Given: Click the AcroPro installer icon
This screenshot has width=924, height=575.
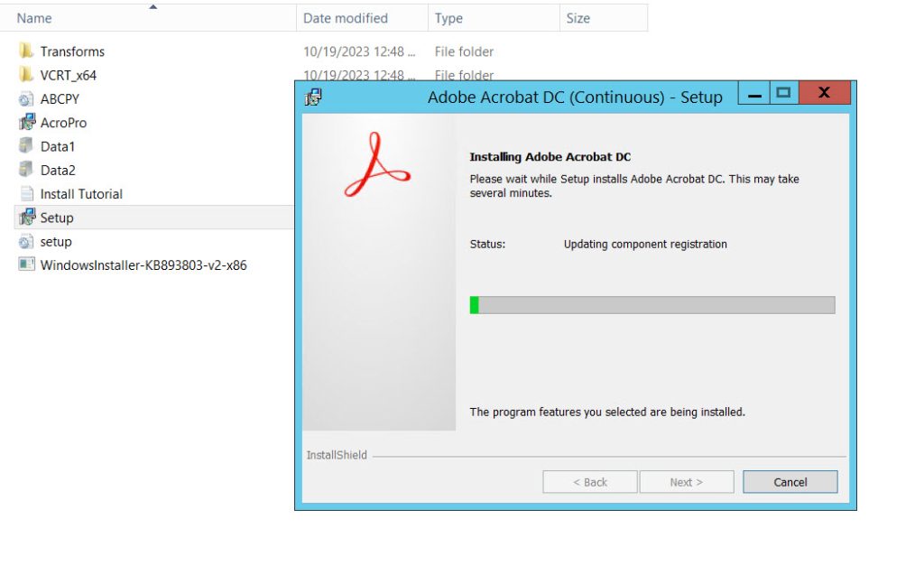Looking at the screenshot, I should 26,122.
